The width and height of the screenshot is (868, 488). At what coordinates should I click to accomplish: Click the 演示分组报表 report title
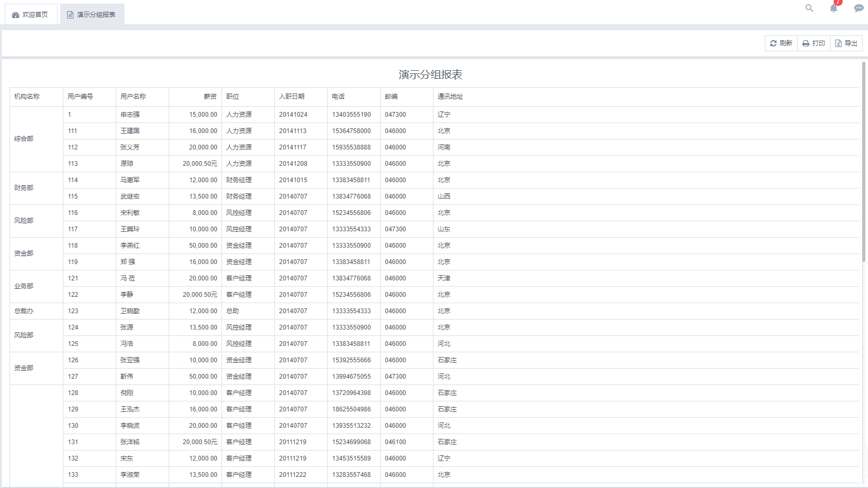430,74
